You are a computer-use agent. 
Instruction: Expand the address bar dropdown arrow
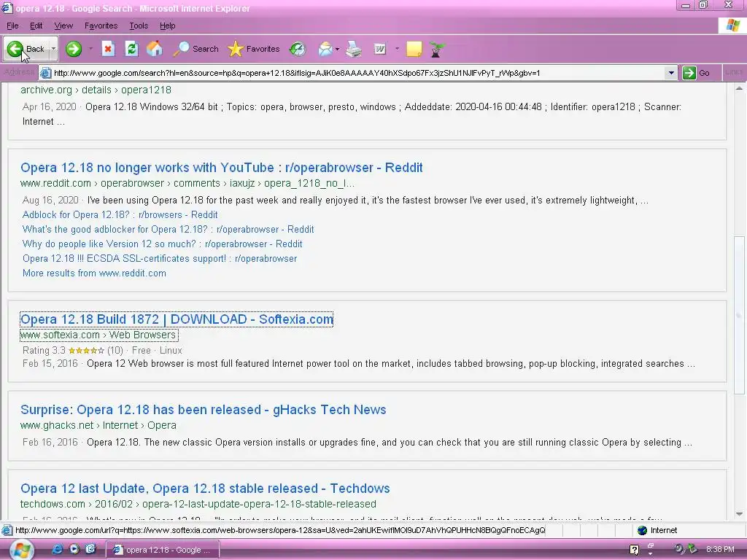(x=671, y=73)
